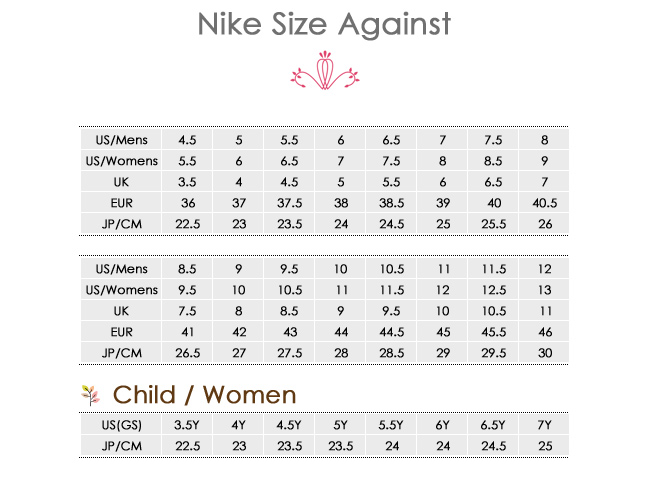Image resolution: width=650 pixels, height=480 pixels.
Task: Select the 5.5Y size cell
Action: [391, 425]
